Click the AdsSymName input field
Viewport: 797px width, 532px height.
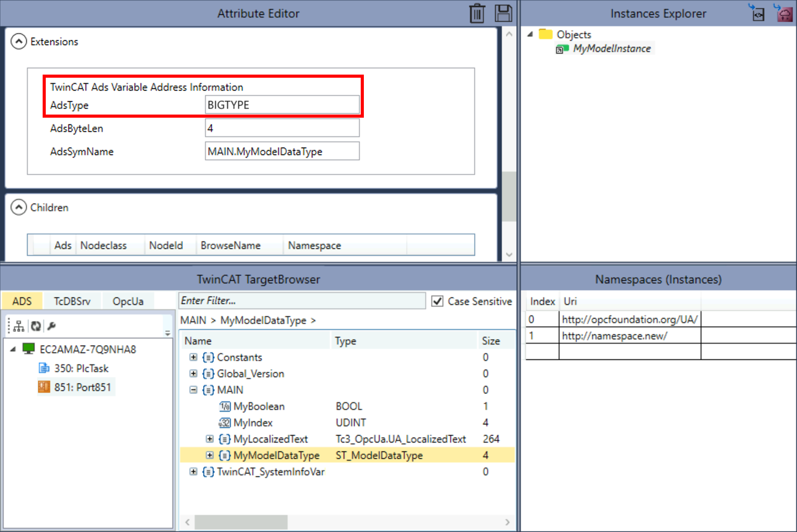point(282,151)
